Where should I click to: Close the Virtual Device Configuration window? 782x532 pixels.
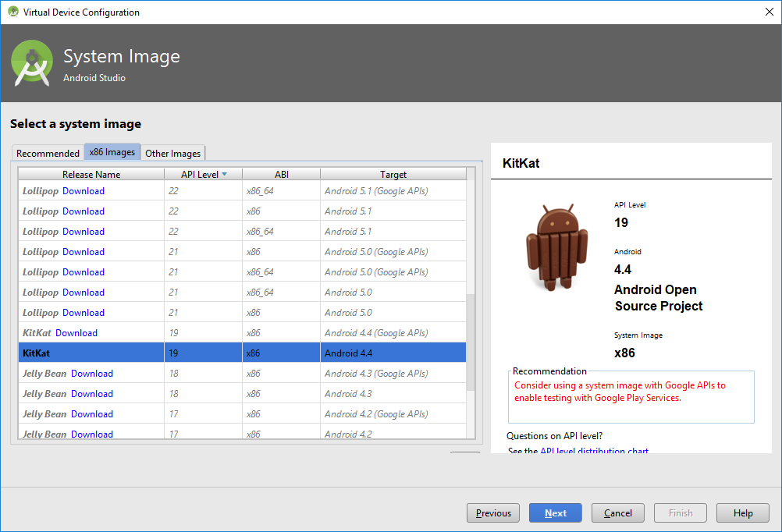coord(769,12)
